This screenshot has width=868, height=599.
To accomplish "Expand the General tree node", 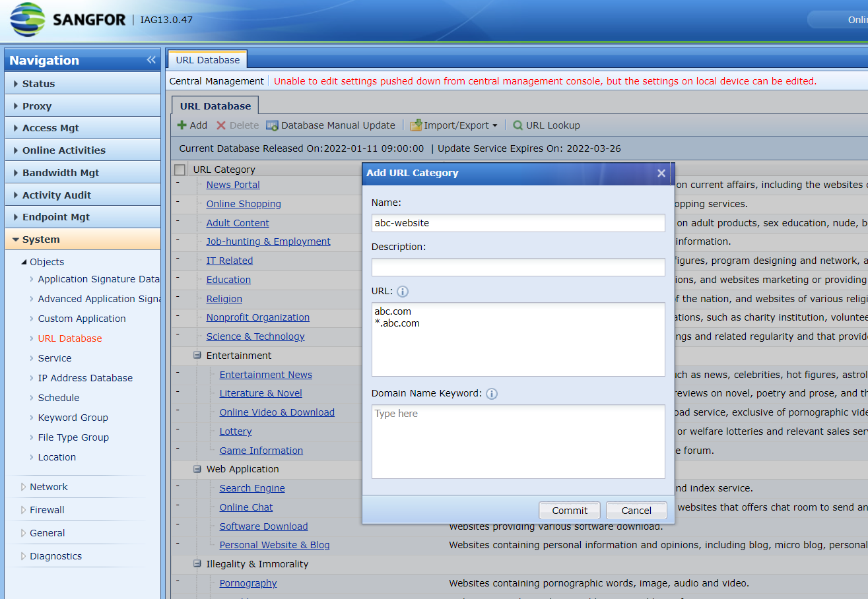I will pos(24,533).
